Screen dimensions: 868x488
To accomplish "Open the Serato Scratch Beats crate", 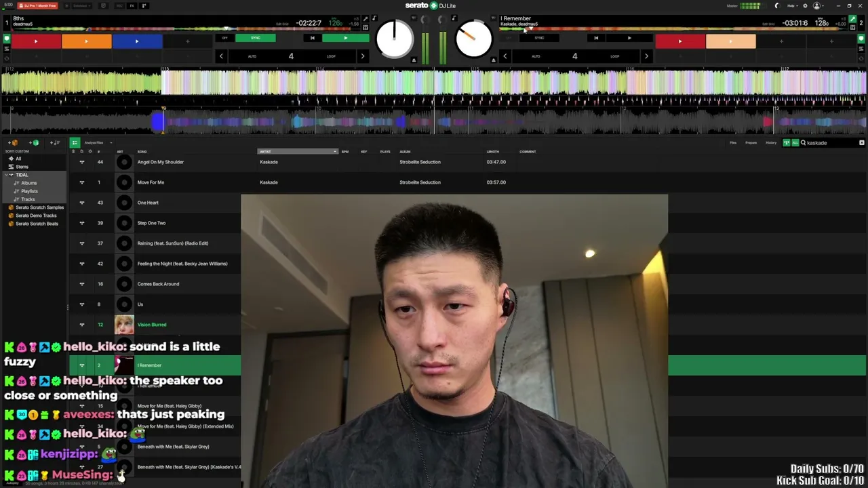I will (37, 224).
